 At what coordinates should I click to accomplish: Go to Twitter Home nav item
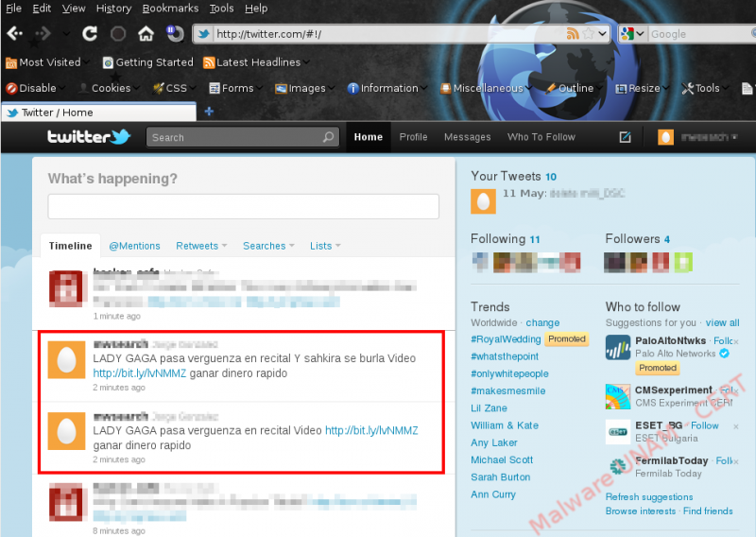click(x=369, y=137)
